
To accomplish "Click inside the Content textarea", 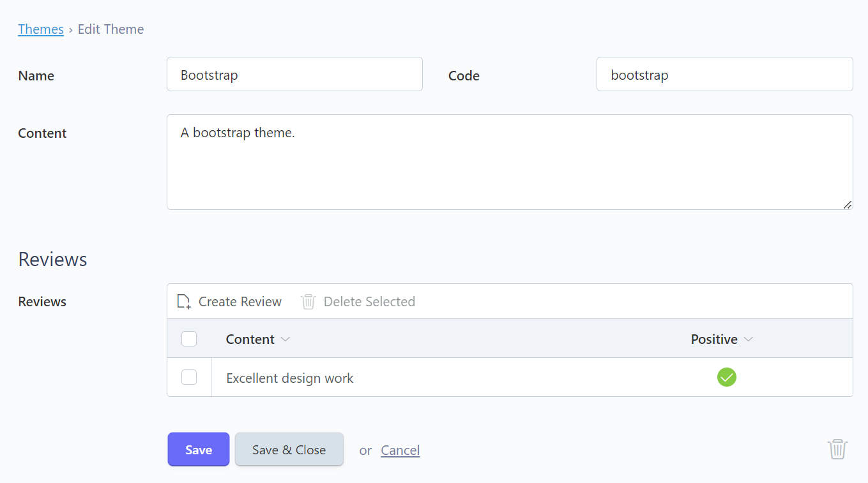I will pos(510,162).
